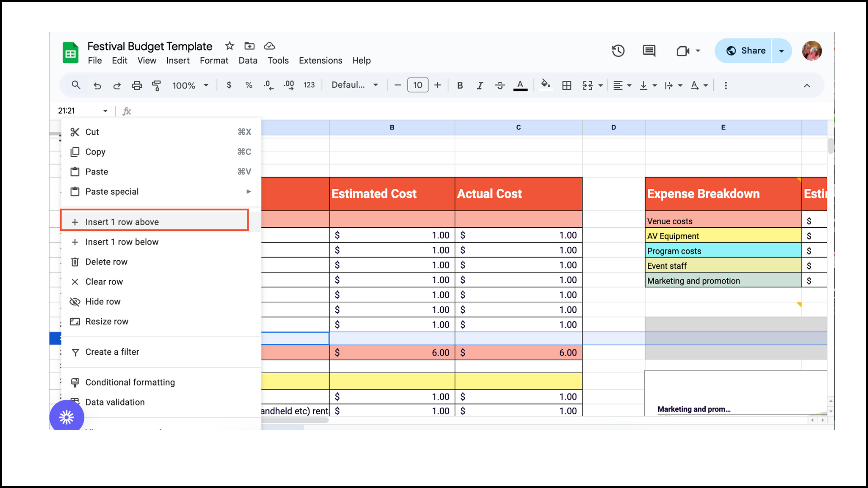Open the fill color picker
This screenshot has height=488, width=868.
point(546,85)
